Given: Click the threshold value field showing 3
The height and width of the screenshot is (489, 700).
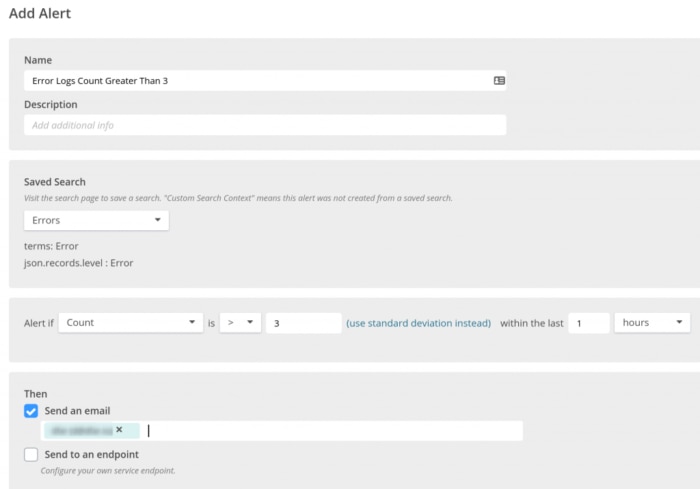Looking at the screenshot, I should click(304, 323).
